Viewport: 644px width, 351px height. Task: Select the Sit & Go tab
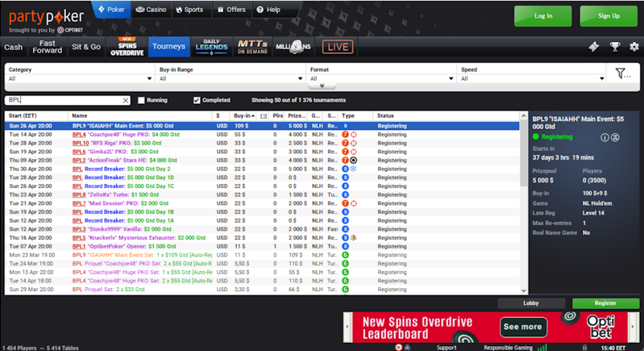coord(86,47)
